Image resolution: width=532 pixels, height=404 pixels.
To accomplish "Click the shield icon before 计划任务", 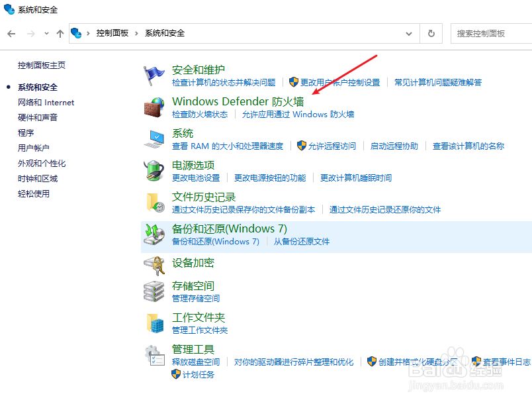I will pyautogui.click(x=176, y=374).
